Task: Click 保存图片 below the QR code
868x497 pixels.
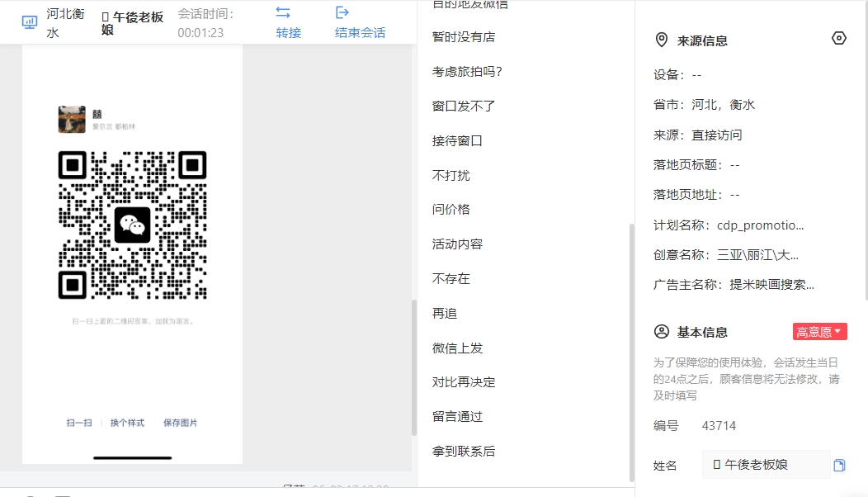Action: coord(180,423)
